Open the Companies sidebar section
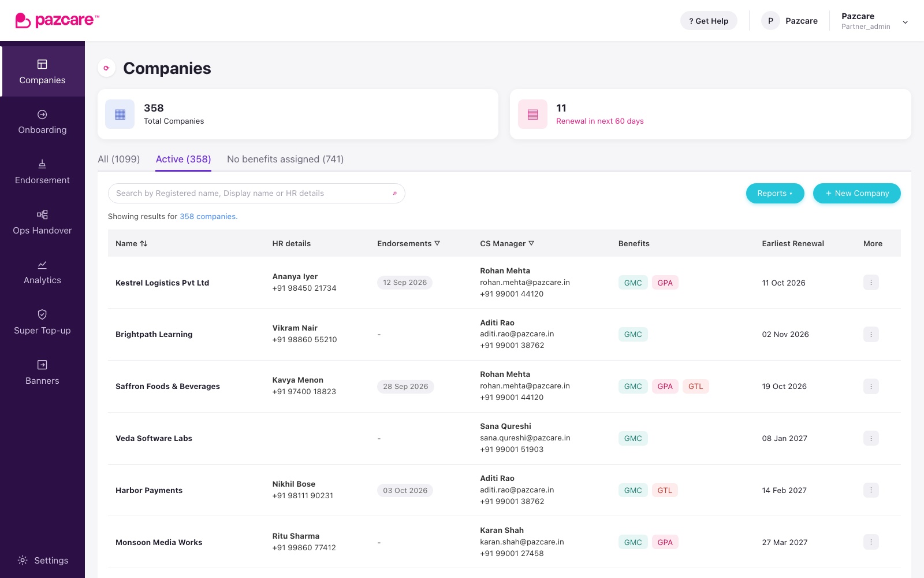Screen dimensions: 924x578 click(x=42, y=72)
